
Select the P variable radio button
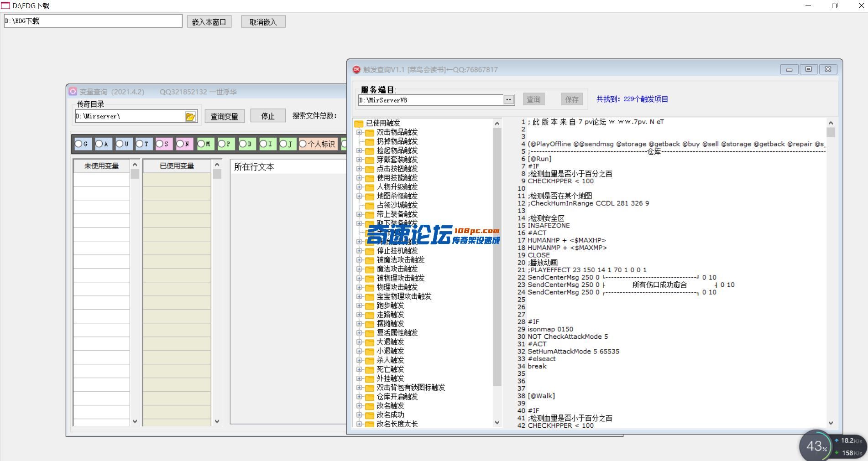(222, 144)
